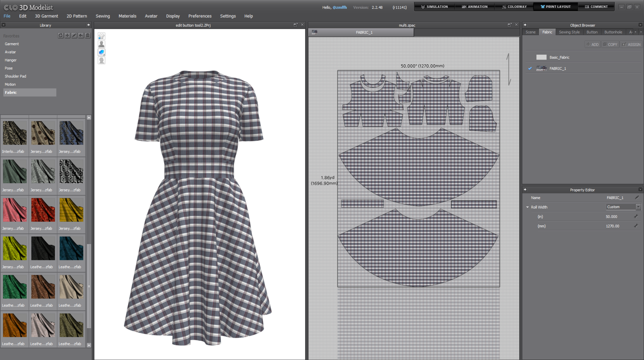Click the plus icon to add a Library favorite
The image size is (644, 360).
coord(67,35)
